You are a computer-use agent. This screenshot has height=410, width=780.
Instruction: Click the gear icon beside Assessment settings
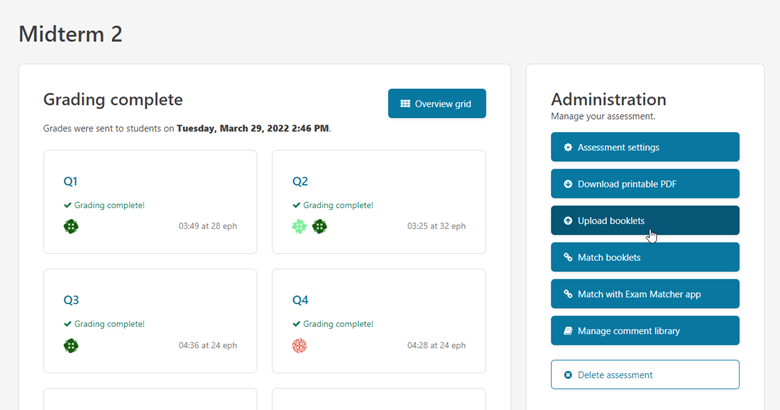coord(568,148)
